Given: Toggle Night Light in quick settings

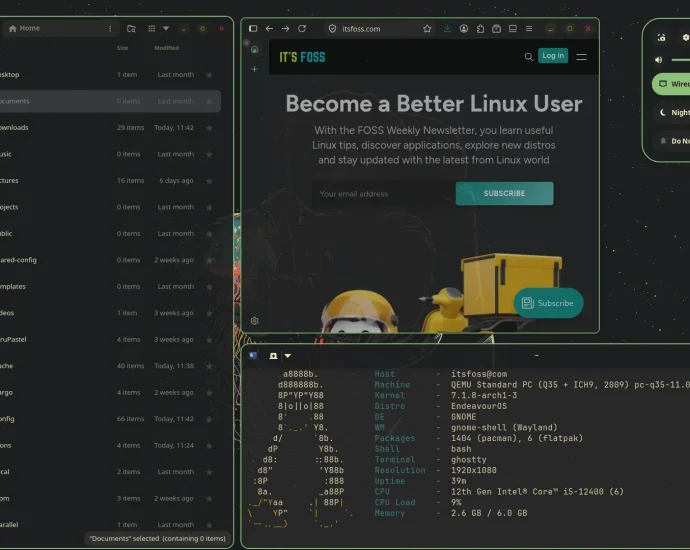Looking at the screenshot, I should (672, 113).
